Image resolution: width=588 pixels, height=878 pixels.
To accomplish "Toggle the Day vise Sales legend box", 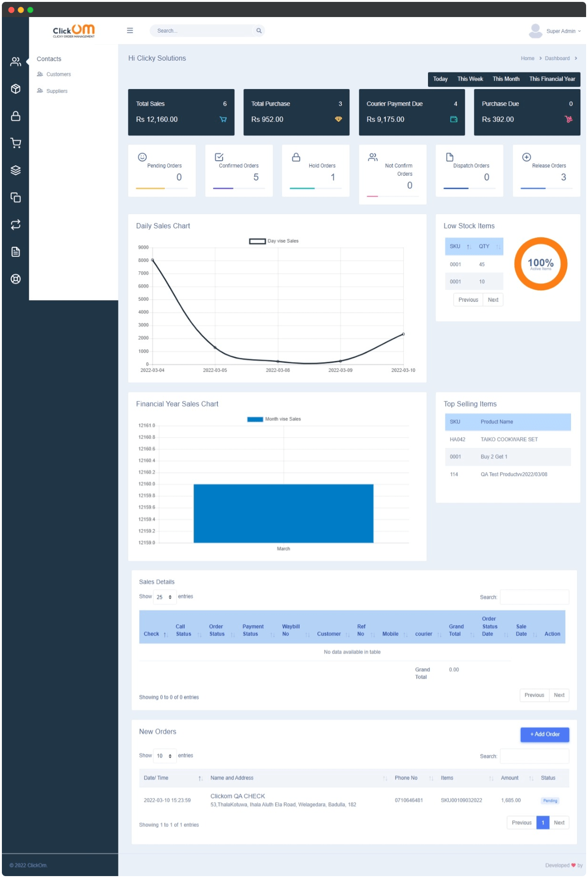I will point(258,241).
